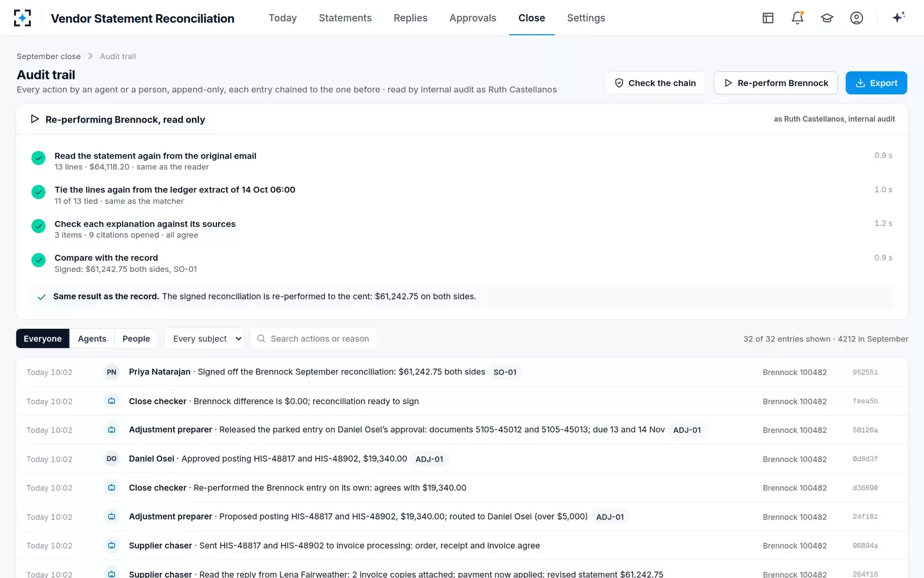Open the Settings tab
Viewport: 924px width, 578px height.
click(x=586, y=18)
